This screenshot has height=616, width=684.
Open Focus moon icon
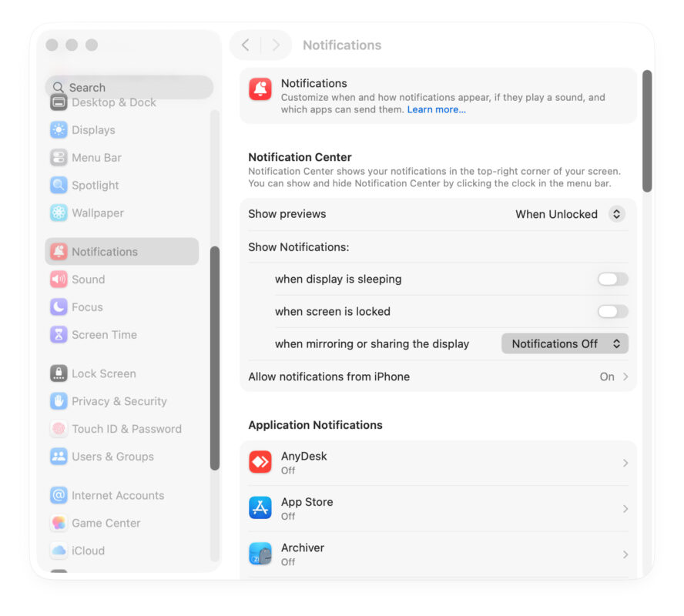[59, 307]
